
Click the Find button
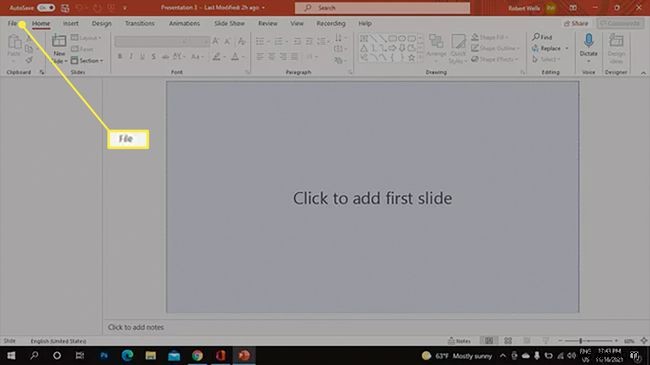542,37
